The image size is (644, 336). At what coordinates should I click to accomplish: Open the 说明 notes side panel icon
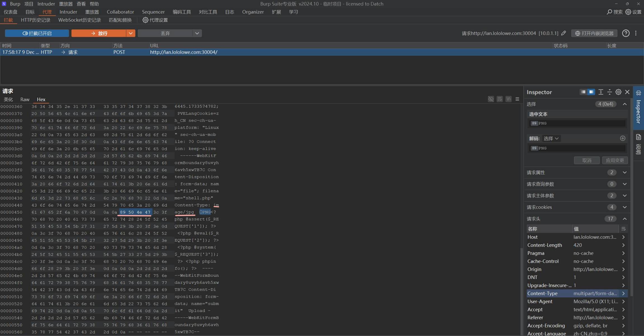click(x=638, y=137)
